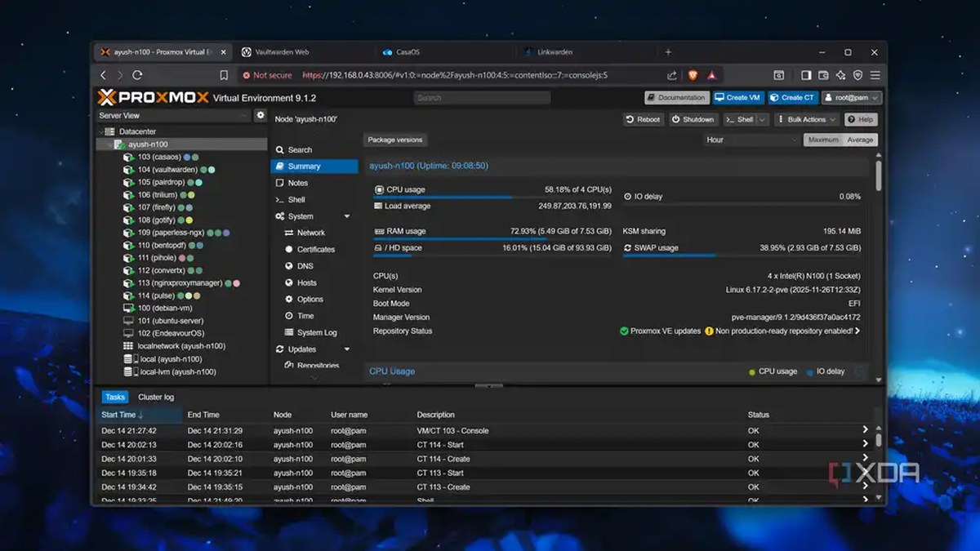Switch to the Cluster log tab
Screen dimensions: 980x551
(x=156, y=398)
